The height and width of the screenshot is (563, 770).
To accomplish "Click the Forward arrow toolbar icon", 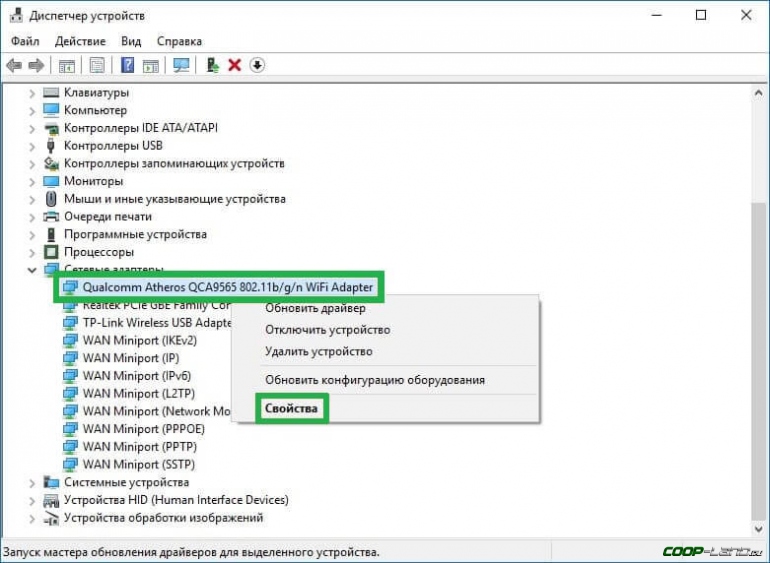I will coord(36,65).
